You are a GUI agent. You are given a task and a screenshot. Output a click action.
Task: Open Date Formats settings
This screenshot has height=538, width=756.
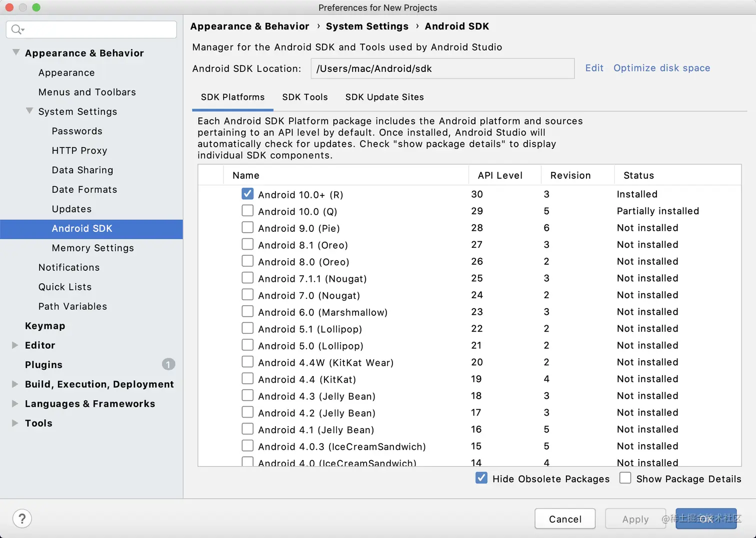point(84,189)
